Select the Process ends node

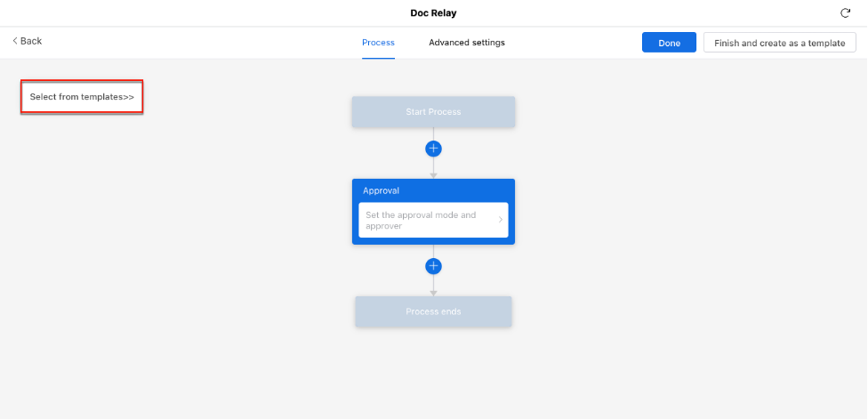[x=433, y=311]
